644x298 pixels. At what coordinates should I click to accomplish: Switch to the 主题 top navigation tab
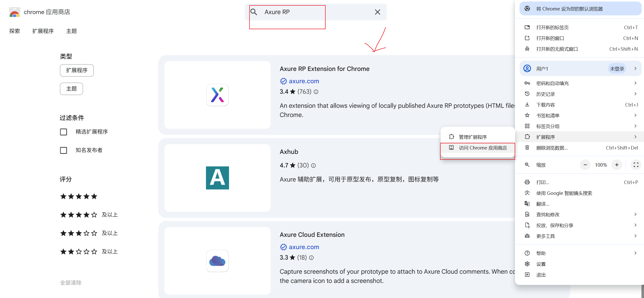click(71, 31)
